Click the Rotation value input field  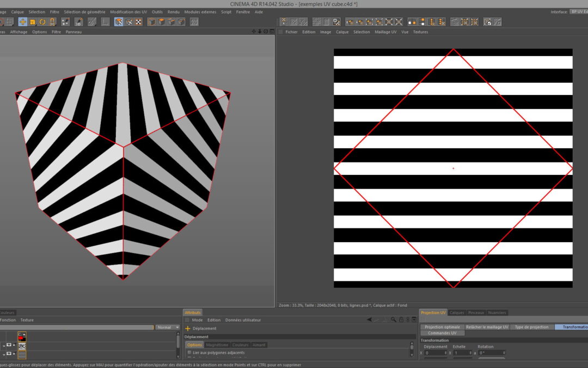491,353
